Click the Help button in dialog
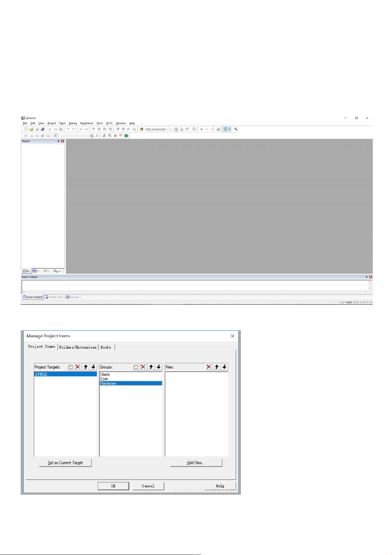This screenshot has height=555, width=392. pyautogui.click(x=220, y=486)
